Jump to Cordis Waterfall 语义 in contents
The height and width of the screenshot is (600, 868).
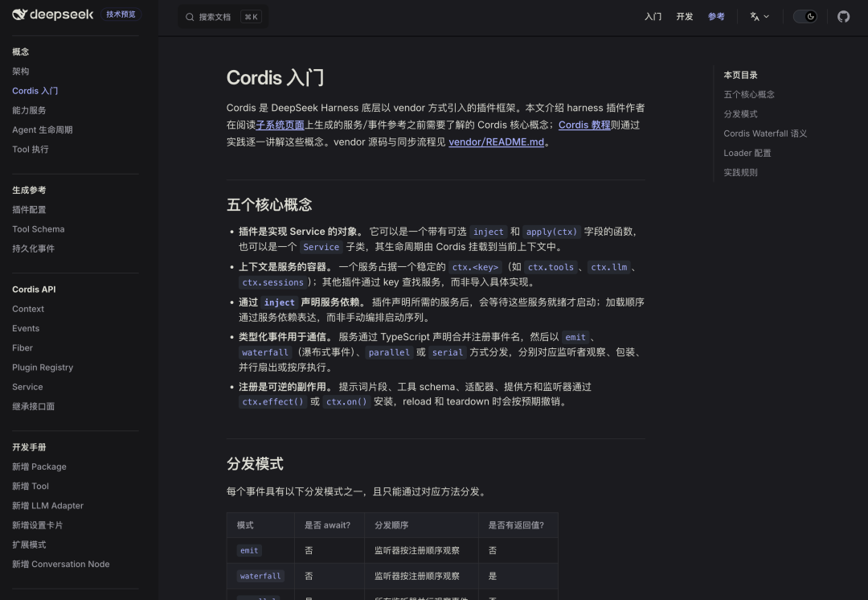tap(765, 133)
